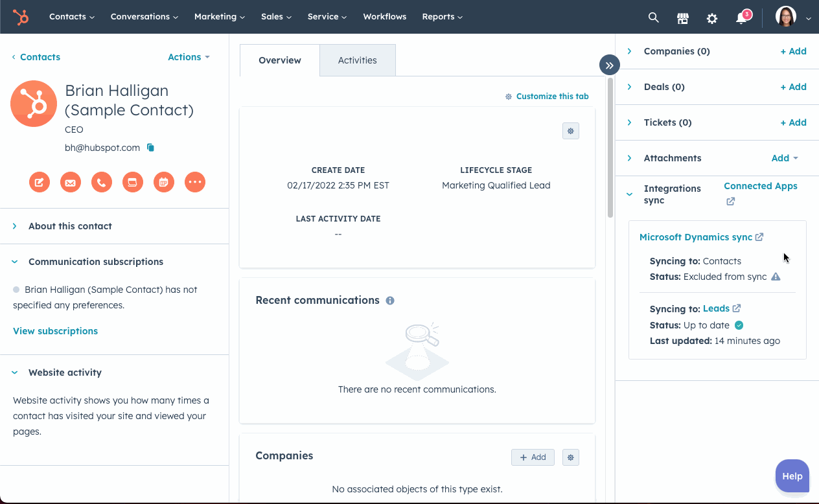Screen dimensions: 819x504
Task: Click the Last updated 14 minutes ago text
Action: (715, 341)
